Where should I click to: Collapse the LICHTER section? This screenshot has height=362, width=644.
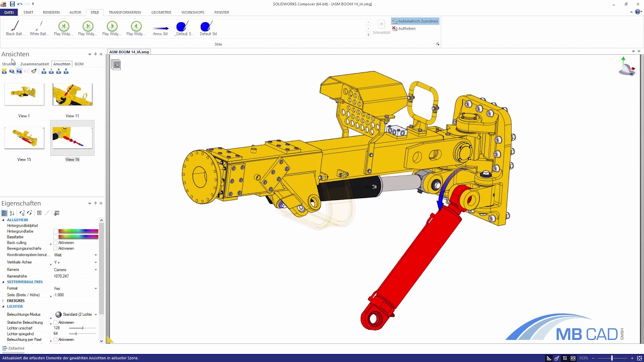point(3,306)
